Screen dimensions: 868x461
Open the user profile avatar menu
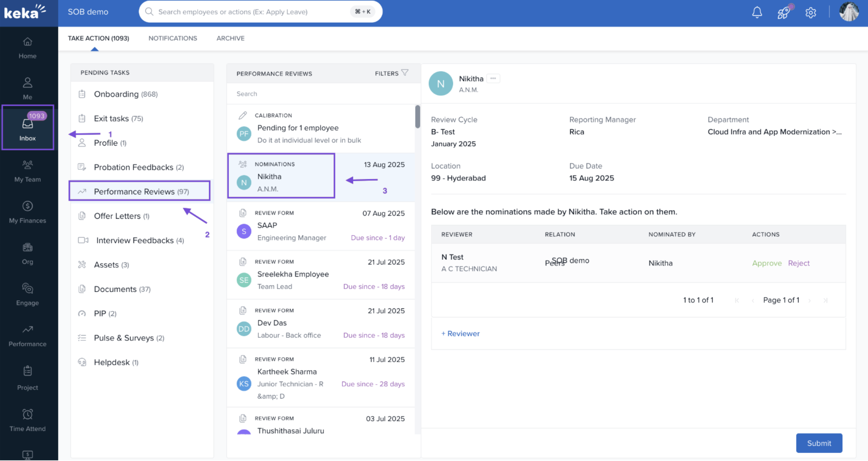click(x=849, y=12)
